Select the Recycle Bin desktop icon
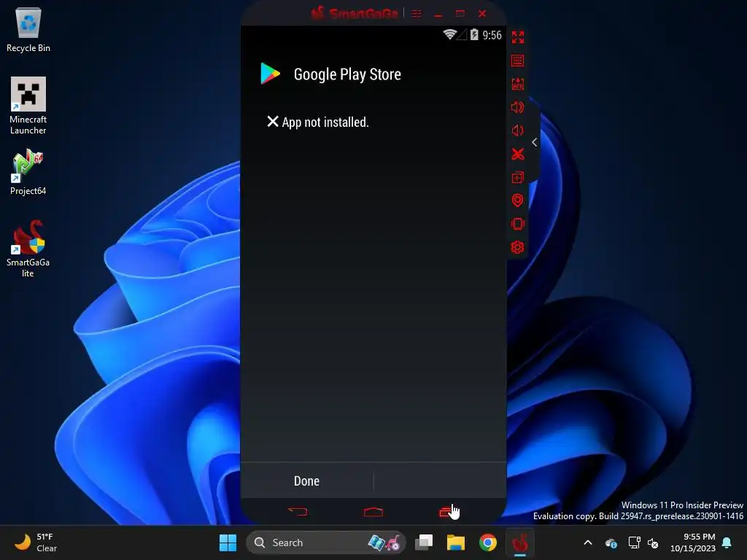 coord(28,29)
